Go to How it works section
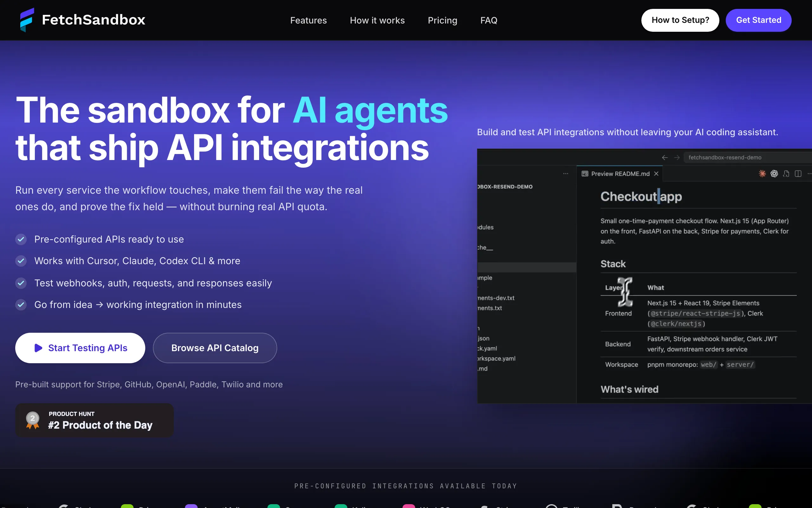Screen dimensions: 812x508 point(377,21)
